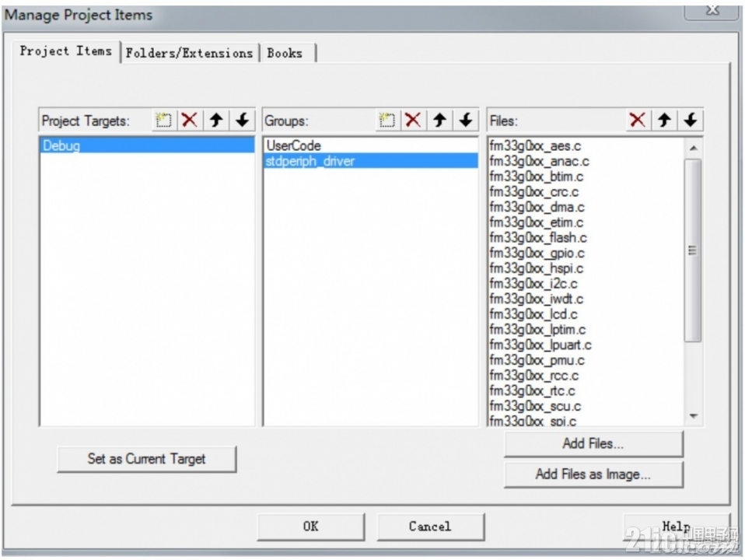Move project target down

pos(243,121)
